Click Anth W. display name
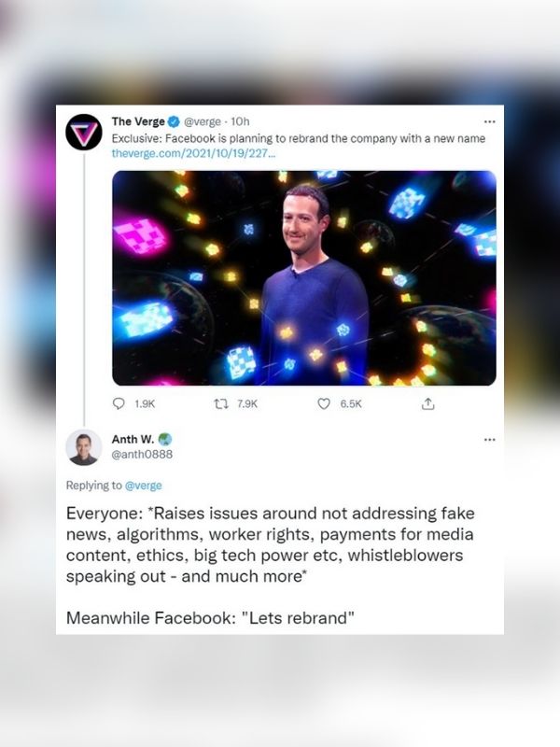Screen dimensions: 560x747 coord(133,439)
